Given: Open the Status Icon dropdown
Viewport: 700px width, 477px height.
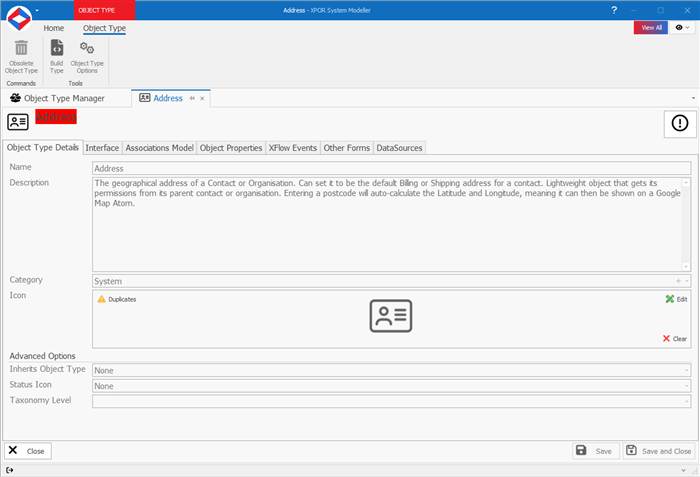Looking at the screenshot, I should pyautogui.click(x=687, y=386).
